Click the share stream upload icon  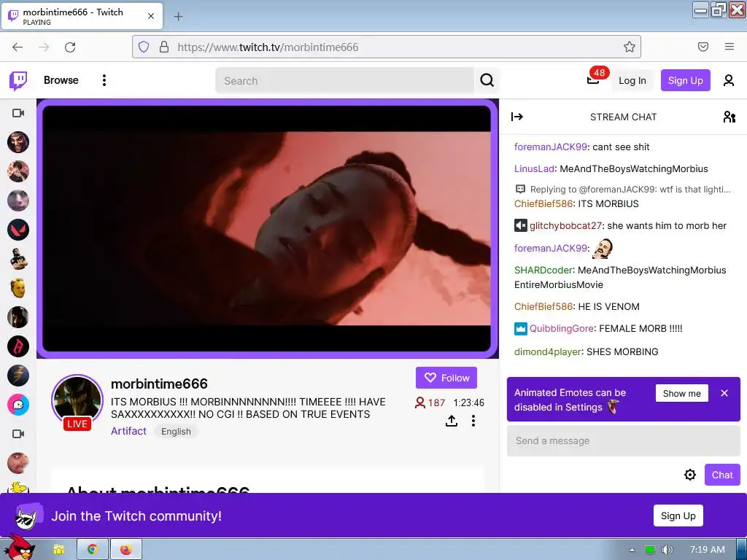[x=452, y=421]
